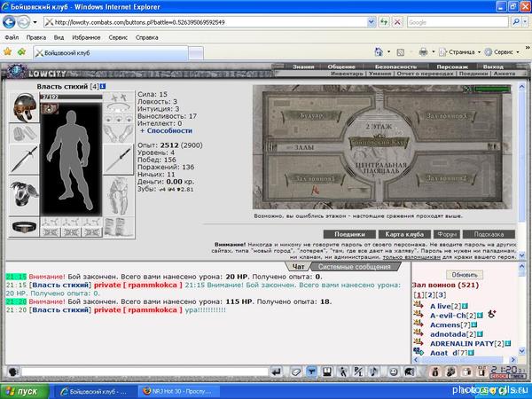Click the walking figure icon in chat toolbar
Screen dimensions: 532x399
tap(342, 372)
